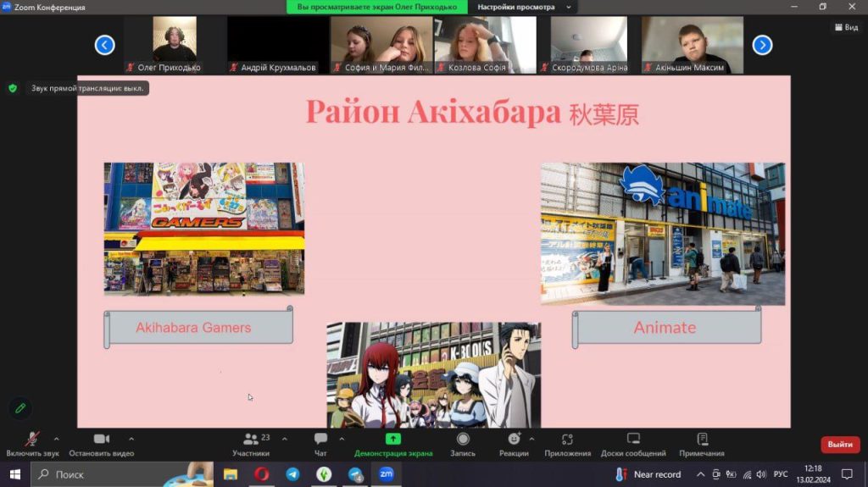Leave meeting with red Выйти button
This screenshot has height=487, width=868.
(840, 445)
